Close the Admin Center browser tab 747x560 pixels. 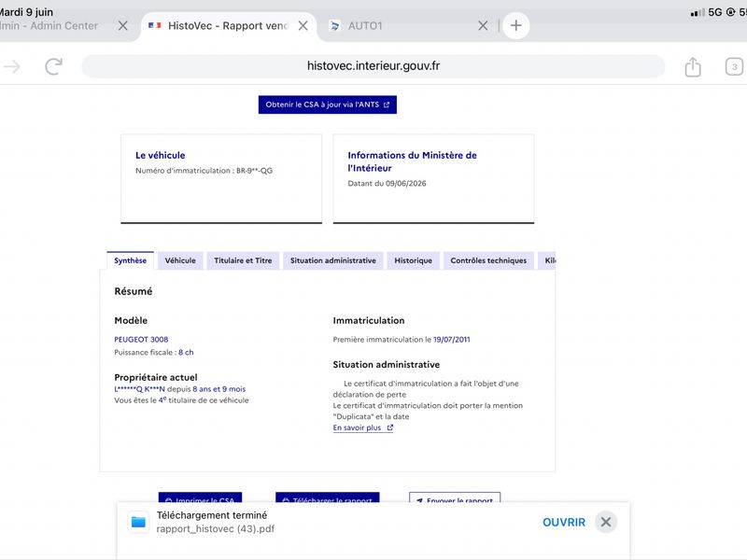(x=123, y=26)
